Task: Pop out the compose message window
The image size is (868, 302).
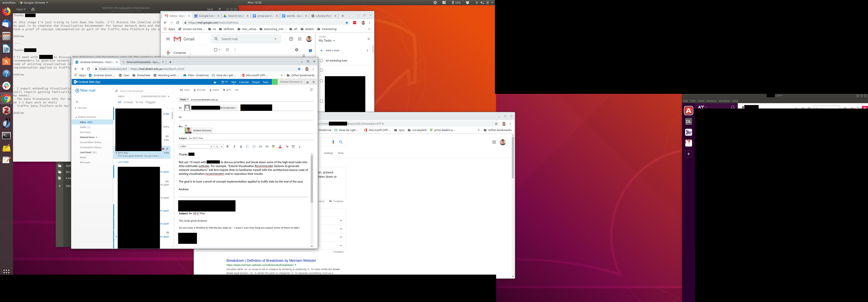Action: [311, 90]
